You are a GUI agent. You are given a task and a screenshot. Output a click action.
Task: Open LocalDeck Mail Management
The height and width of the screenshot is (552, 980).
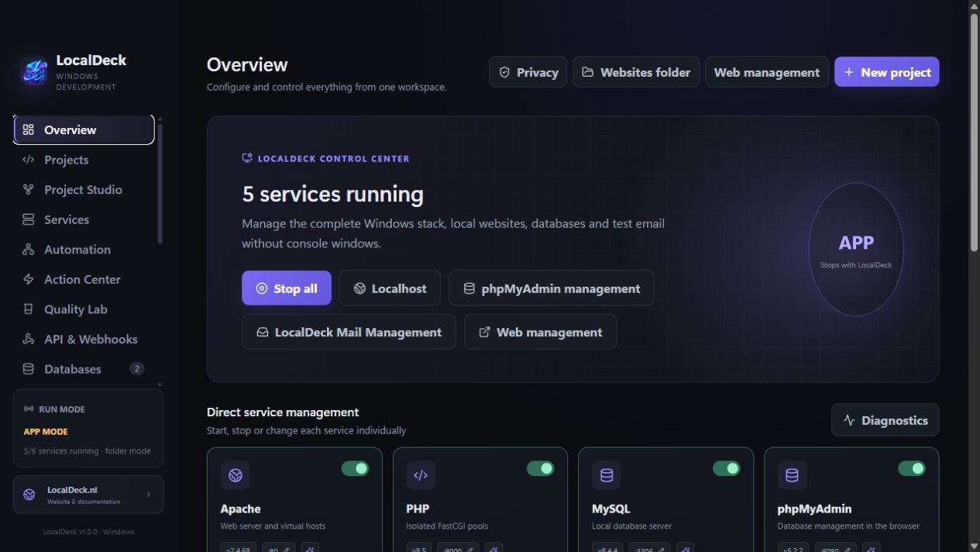[x=349, y=332]
